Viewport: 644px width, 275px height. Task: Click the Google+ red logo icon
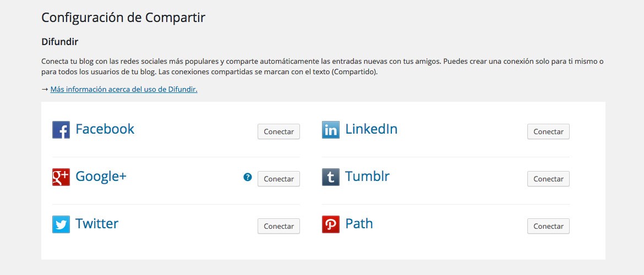61,177
